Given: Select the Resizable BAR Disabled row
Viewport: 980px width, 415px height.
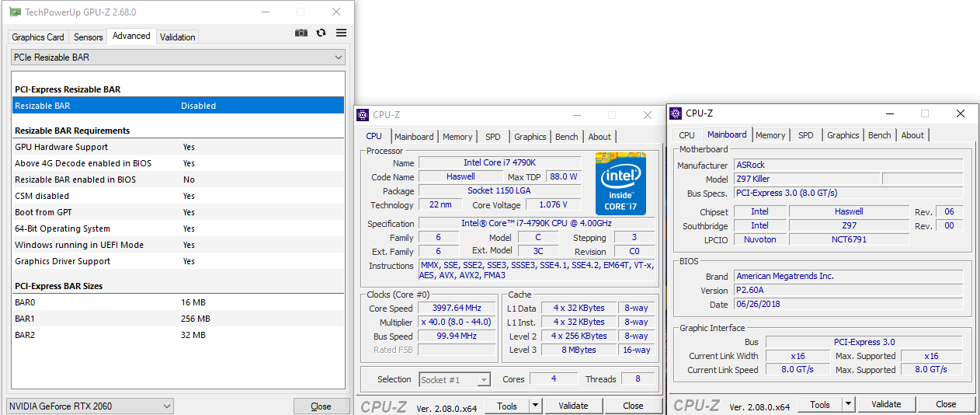Looking at the screenshot, I should [179, 106].
